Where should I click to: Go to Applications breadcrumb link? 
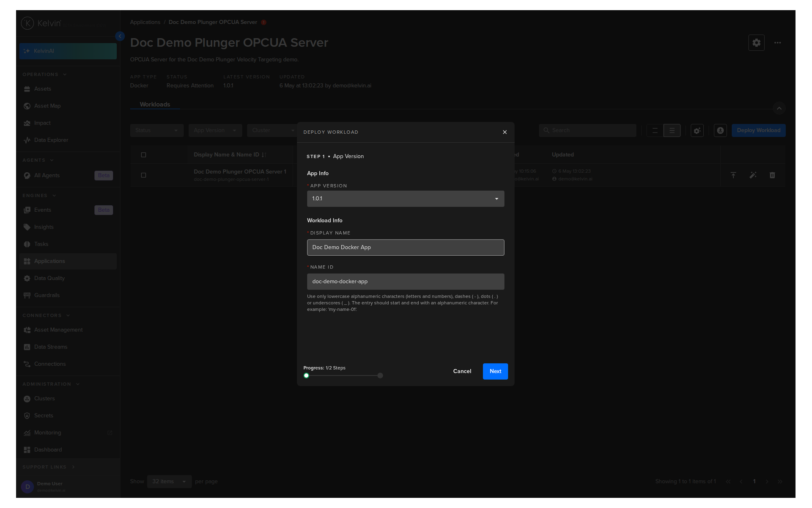pyautogui.click(x=145, y=22)
